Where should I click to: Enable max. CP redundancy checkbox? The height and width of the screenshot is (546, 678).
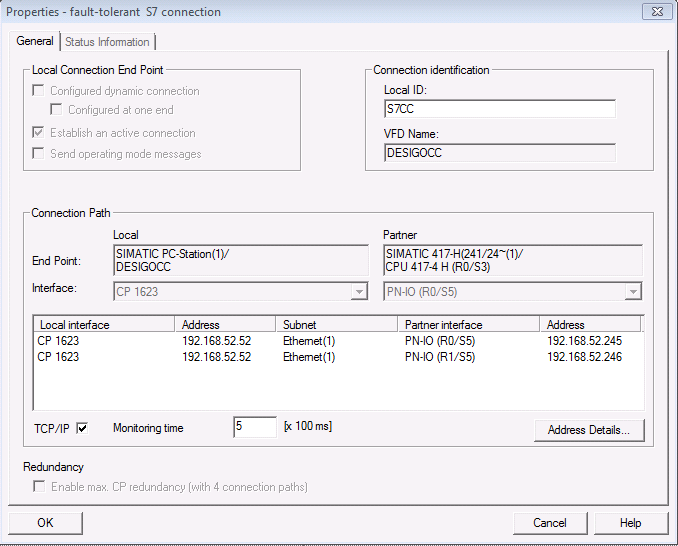pos(39,487)
